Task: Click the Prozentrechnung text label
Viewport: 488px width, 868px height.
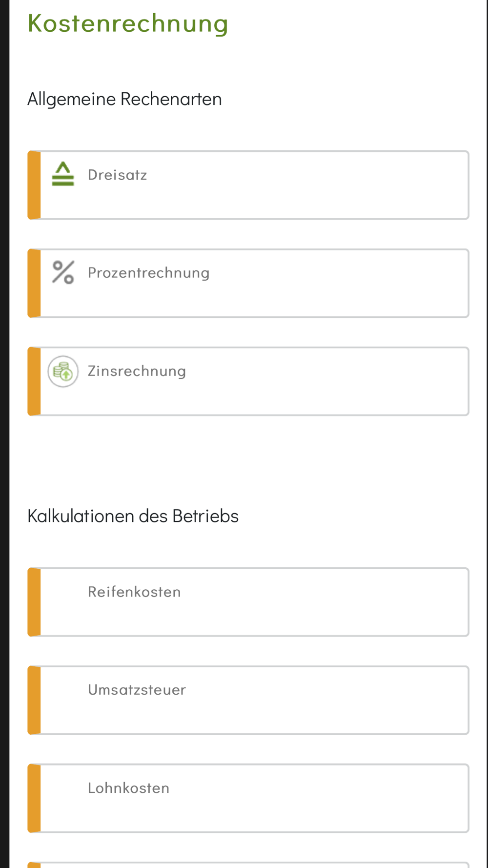Action: point(149,272)
